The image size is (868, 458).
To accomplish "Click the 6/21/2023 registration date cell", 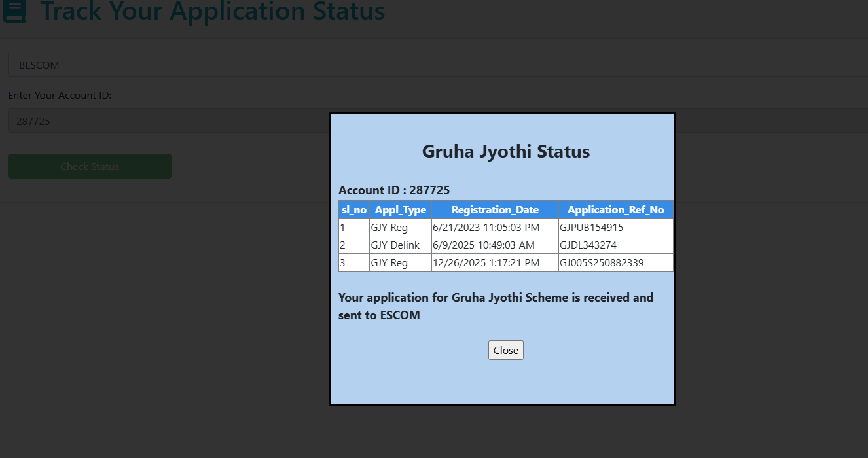I will point(486,228).
